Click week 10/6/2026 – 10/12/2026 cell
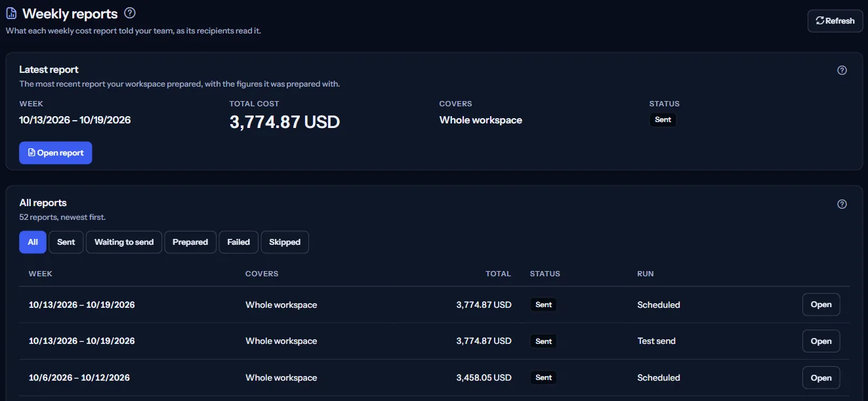The height and width of the screenshot is (401, 868). [79, 378]
